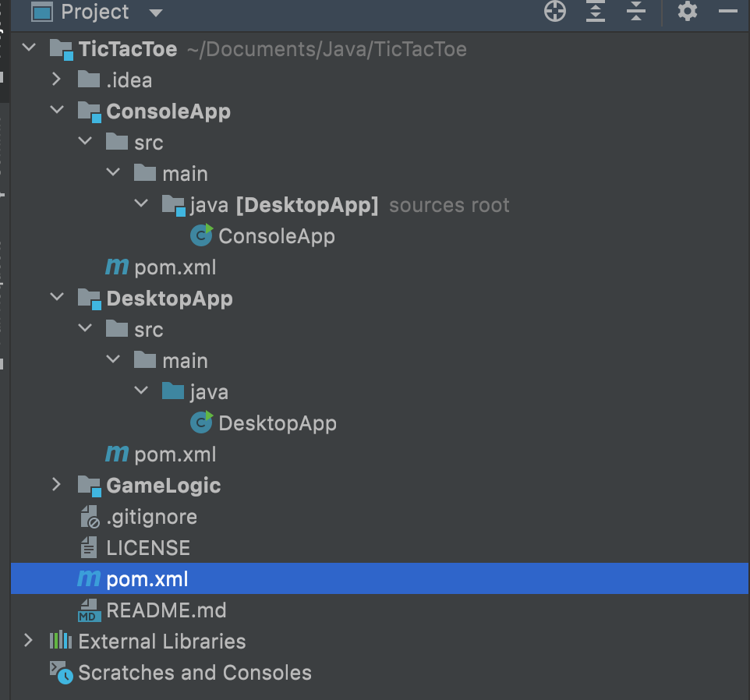Select the DesktopApp module name
This screenshot has height=700, width=750.
click(x=169, y=299)
